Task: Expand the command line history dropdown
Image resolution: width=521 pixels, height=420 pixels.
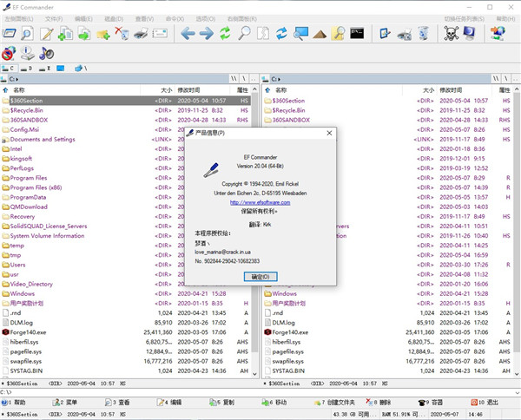Action: [x=516, y=391]
